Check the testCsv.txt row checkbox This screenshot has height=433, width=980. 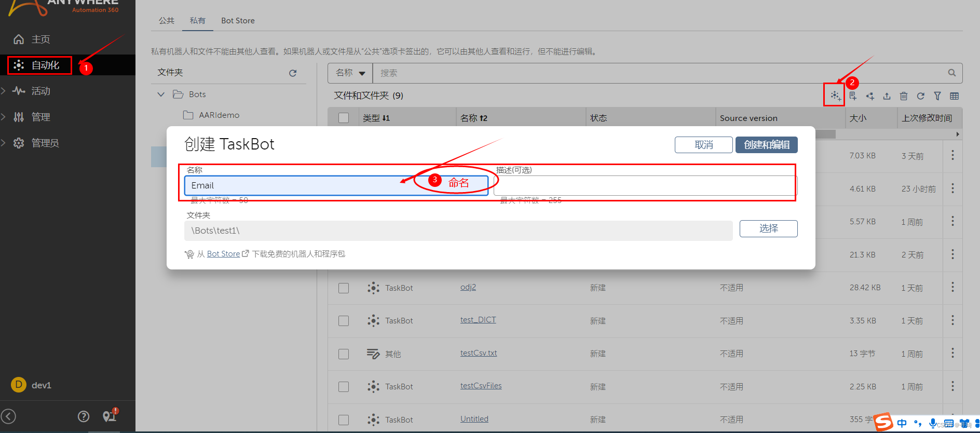344,354
